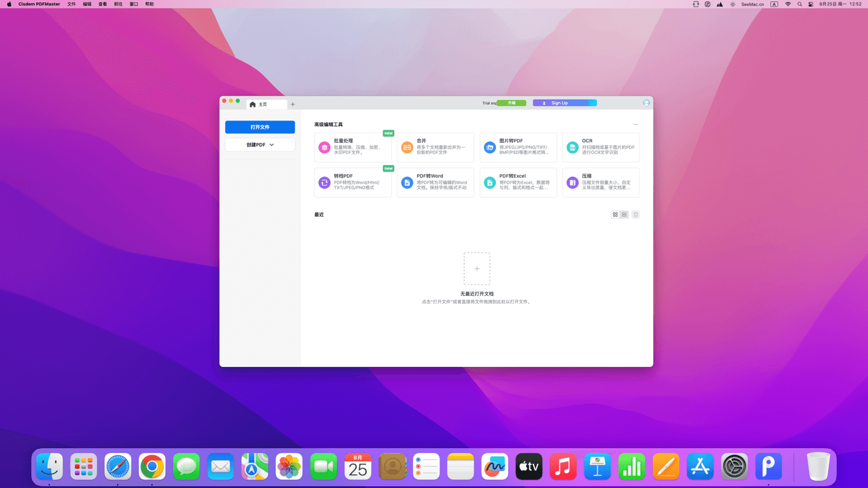The image size is (868, 488).
Task: Expand the 创建PDF dropdown
Action: (x=260, y=145)
